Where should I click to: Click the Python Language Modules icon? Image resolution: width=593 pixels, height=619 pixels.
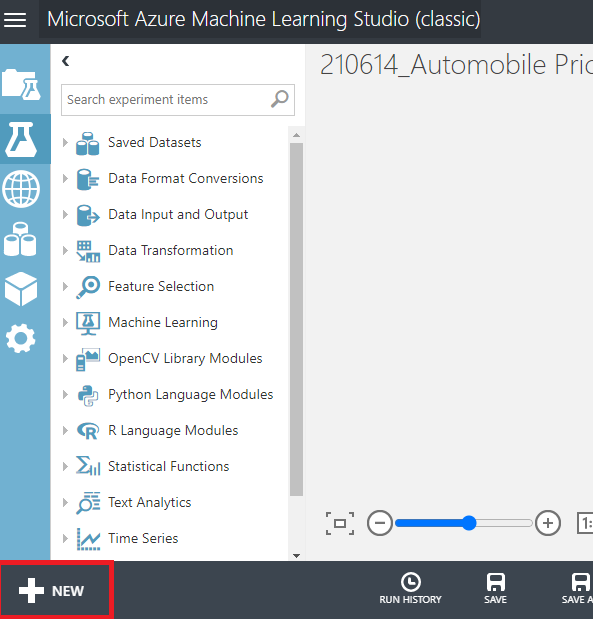tap(88, 396)
